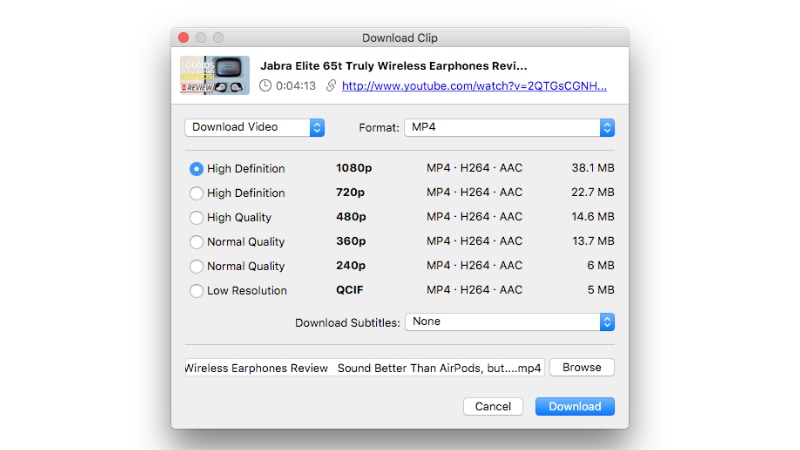Viewport: 800px width, 450px height.
Task: Click the '13.7 MB' file size
Action: (x=593, y=241)
